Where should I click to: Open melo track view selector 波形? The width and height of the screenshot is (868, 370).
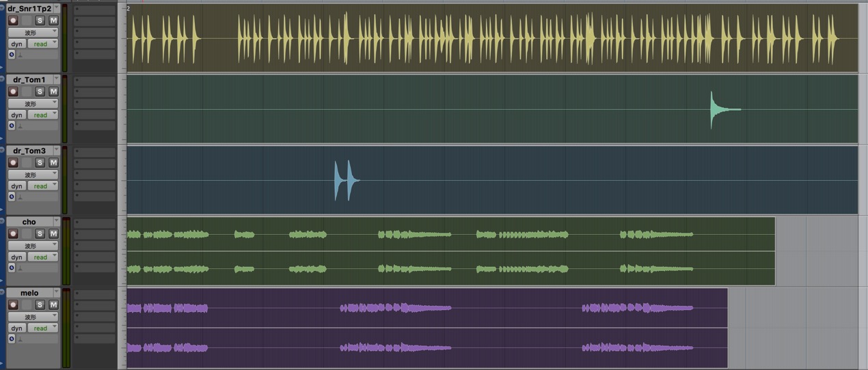[33, 317]
